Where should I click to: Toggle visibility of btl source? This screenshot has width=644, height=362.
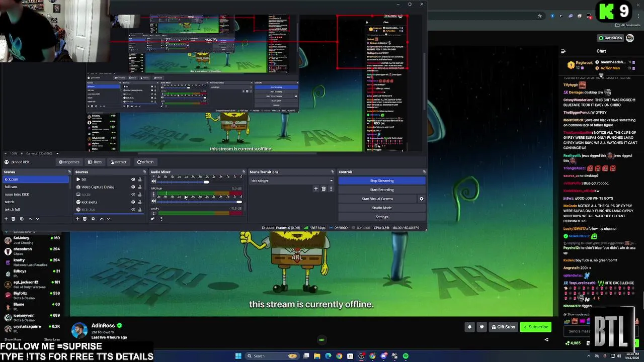point(133,179)
